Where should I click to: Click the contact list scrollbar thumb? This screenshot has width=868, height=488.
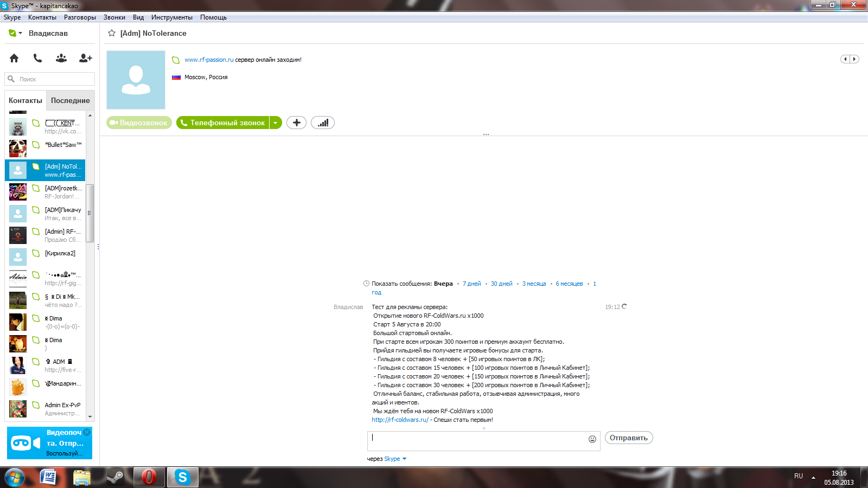point(90,213)
